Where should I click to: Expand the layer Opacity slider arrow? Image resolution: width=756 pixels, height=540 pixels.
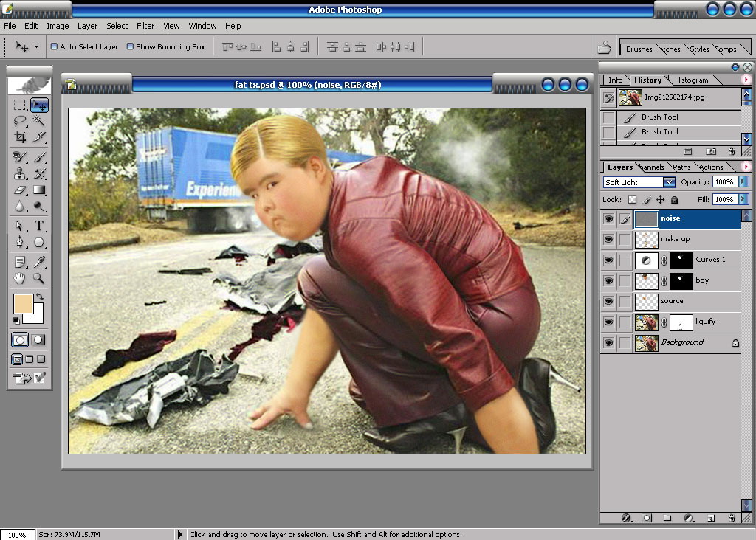[x=743, y=181]
